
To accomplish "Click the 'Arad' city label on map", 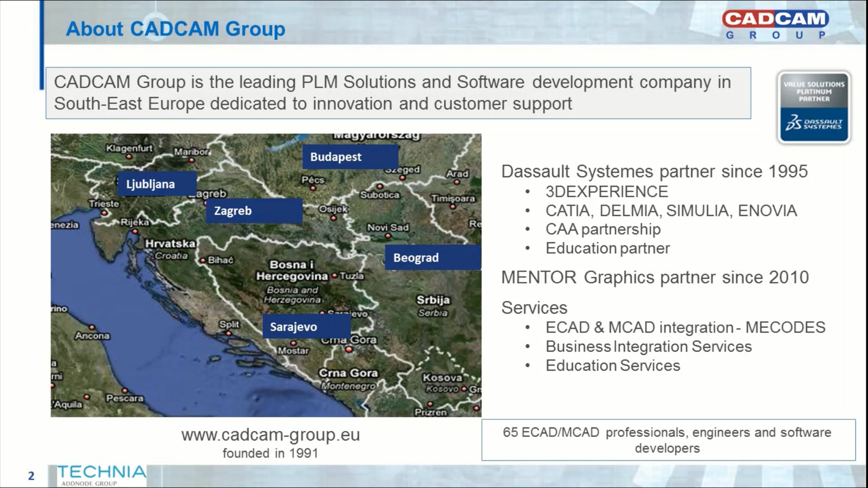I will 457,174.
